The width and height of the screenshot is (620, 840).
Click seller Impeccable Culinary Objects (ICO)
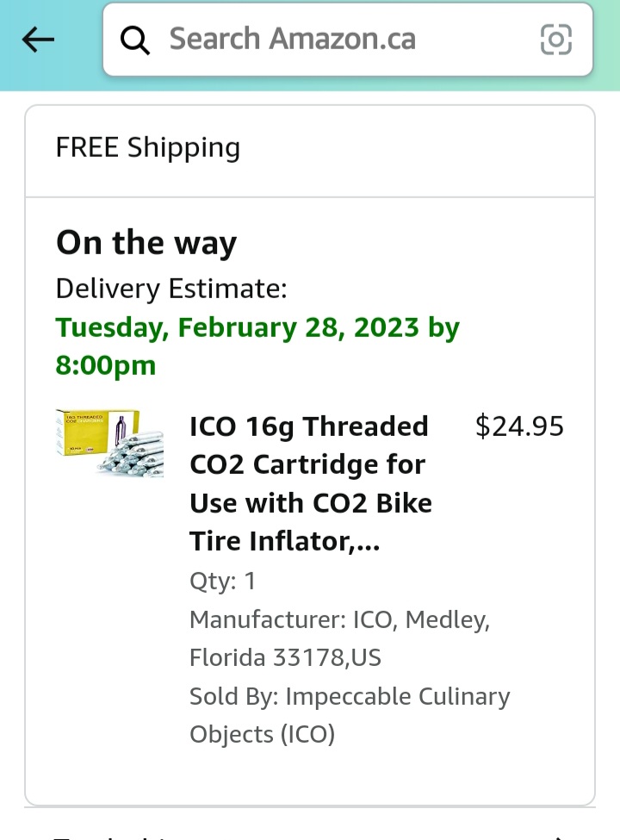[350, 715]
